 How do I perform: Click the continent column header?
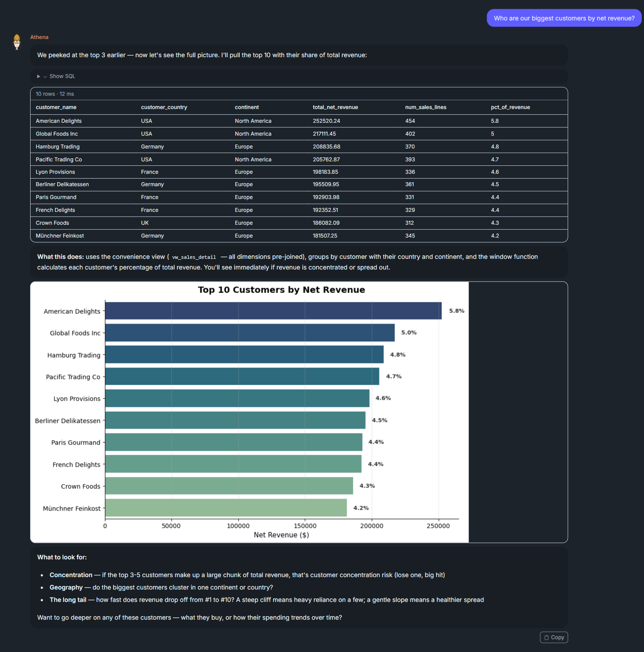[247, 107]
